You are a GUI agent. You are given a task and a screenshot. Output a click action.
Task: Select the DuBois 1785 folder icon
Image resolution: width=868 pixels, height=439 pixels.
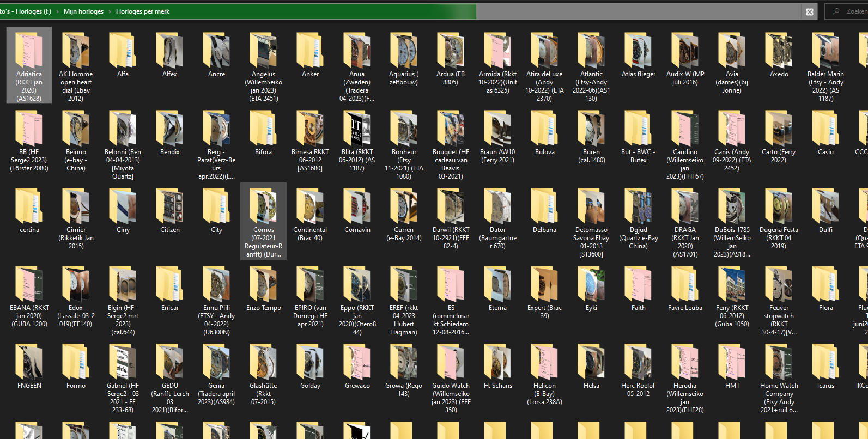coord(732,206)
